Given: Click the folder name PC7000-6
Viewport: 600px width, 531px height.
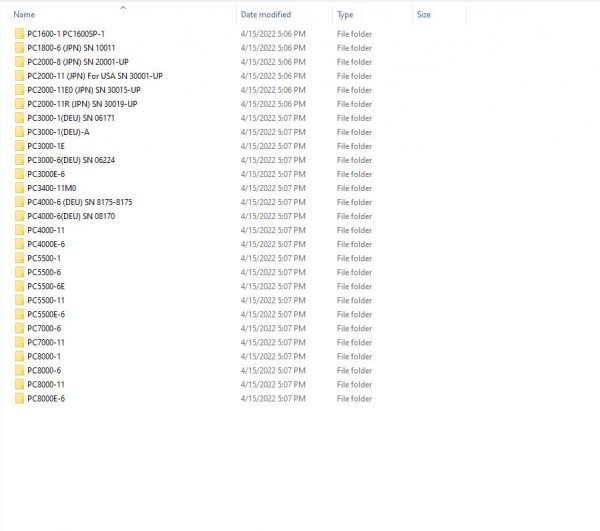Looking at the screenshot, I should 44,328.
